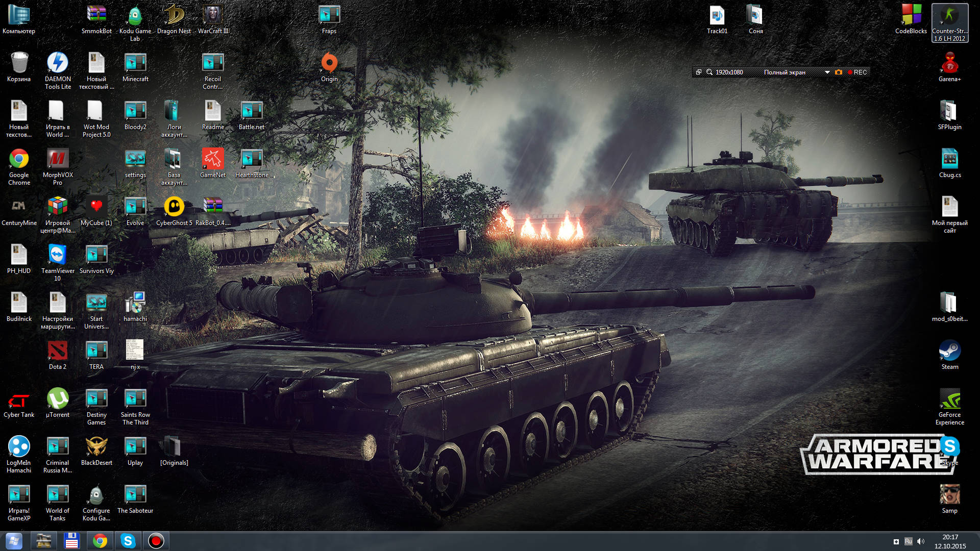Open Track01 audio file

[x=717, y=19]
